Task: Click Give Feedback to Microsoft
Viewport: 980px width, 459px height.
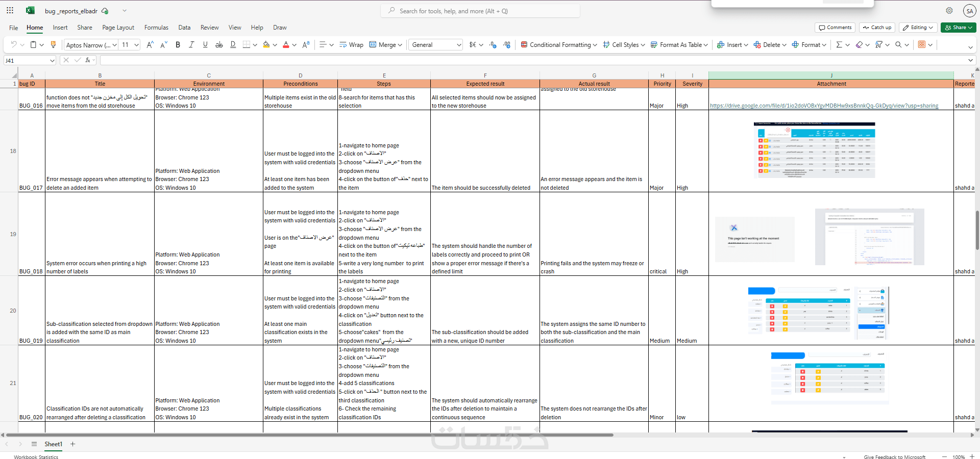Action: tap(894, 457)
